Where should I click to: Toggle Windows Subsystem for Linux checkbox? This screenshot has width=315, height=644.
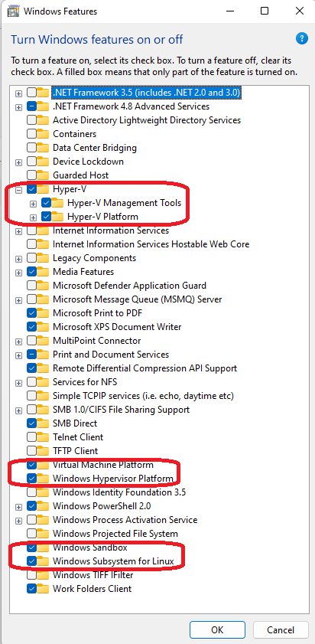point(31,561)
